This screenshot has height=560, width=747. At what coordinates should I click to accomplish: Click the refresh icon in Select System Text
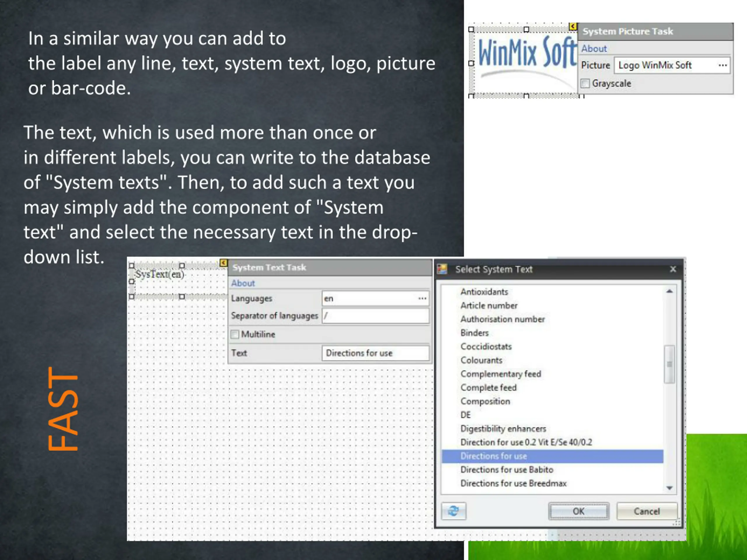pos(453,511)
